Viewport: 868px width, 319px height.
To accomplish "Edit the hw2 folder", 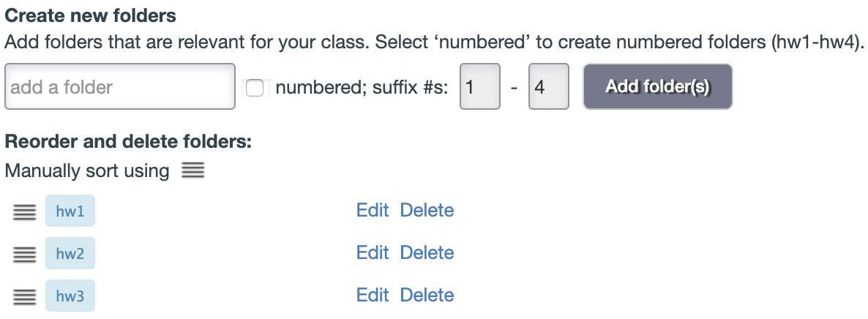I will pos(372,253).
